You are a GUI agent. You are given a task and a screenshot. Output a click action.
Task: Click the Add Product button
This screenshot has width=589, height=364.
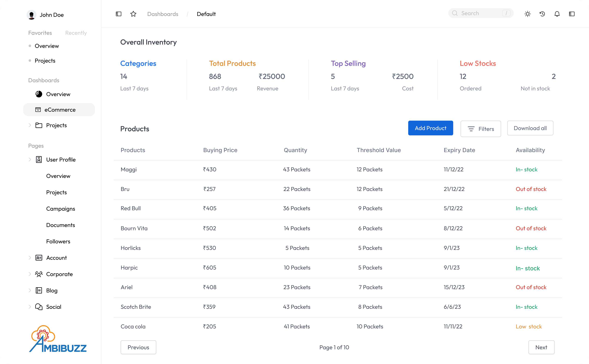(x=430, y=128)
